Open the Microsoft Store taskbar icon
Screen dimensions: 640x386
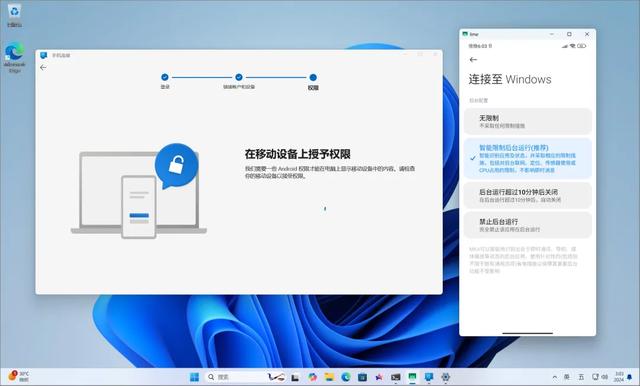(x=362, y=377)
